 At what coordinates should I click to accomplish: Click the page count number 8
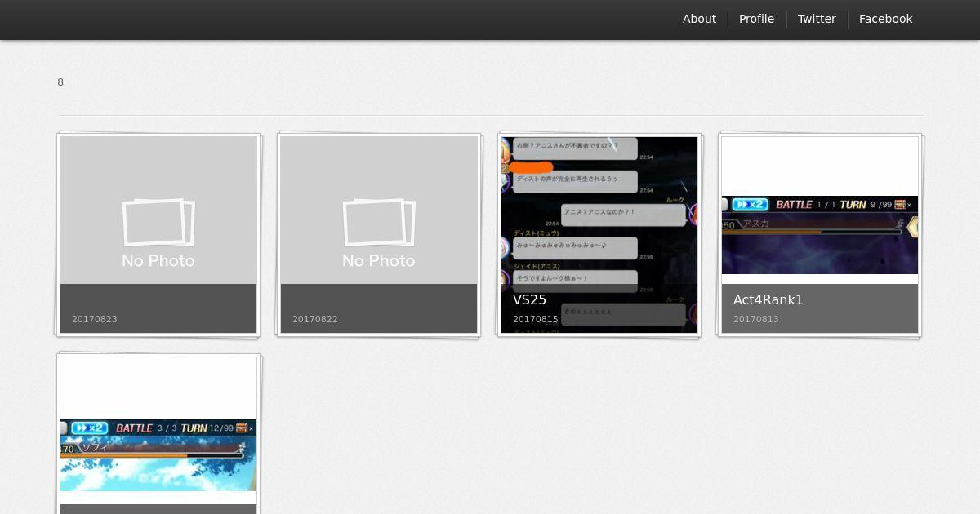[60, 82]
